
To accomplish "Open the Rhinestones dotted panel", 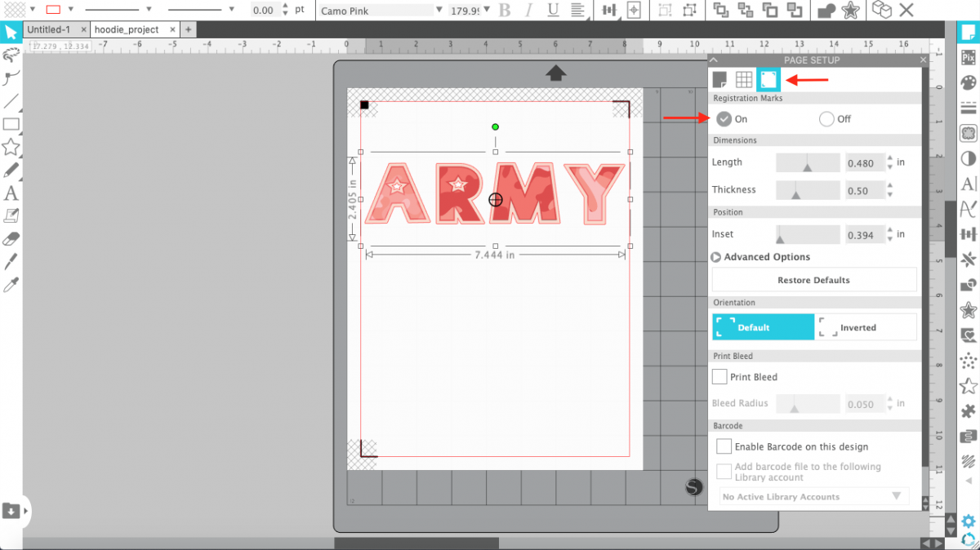I will (969, 360).
